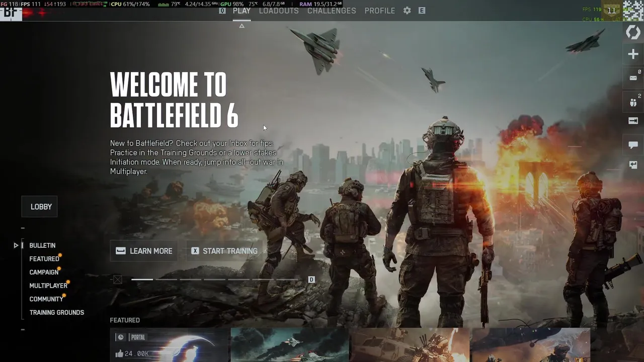Image resolution: width=644 pixels, height=362 pixels.
Task: Select BULLETIN in the side menu
Action: click(42, 245)
